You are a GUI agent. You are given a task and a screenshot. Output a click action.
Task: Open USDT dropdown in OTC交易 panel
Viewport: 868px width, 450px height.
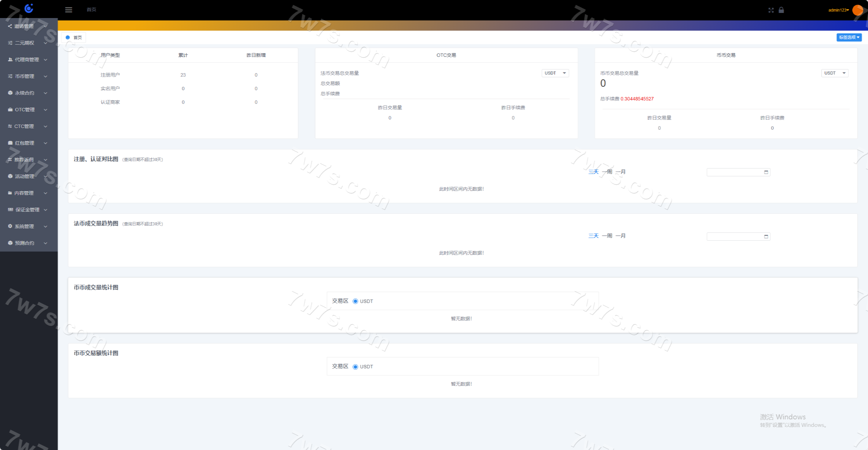(x=555, y=73)
